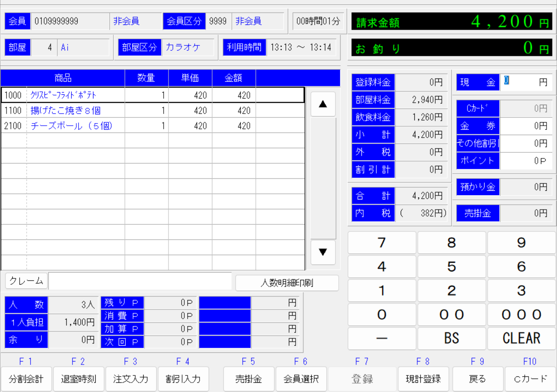This screenshot has width=557, height=392.
Task: Click the クレーム button
Action: (26, 281)
